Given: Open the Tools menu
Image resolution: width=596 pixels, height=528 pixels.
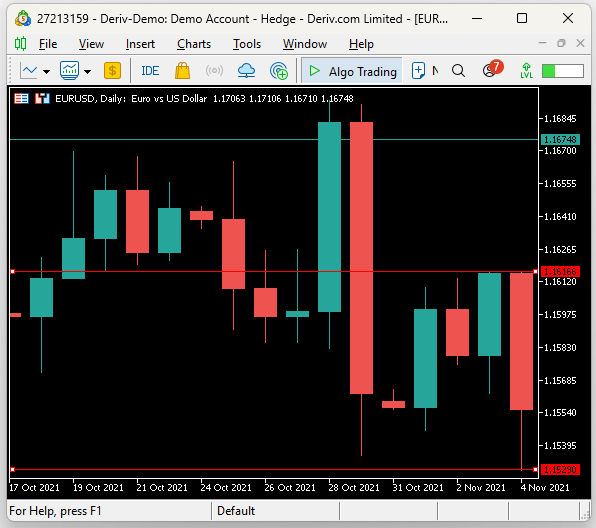Looking at the screenshot, I should (x=247, y=44).
